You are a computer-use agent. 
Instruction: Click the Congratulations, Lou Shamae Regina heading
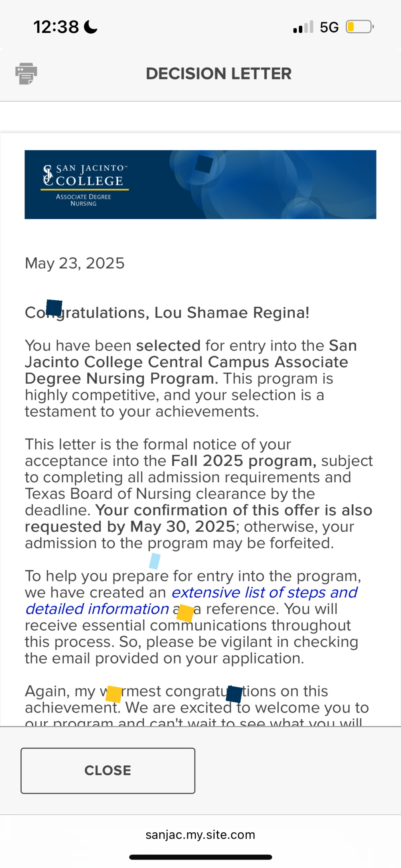(167, 313)
